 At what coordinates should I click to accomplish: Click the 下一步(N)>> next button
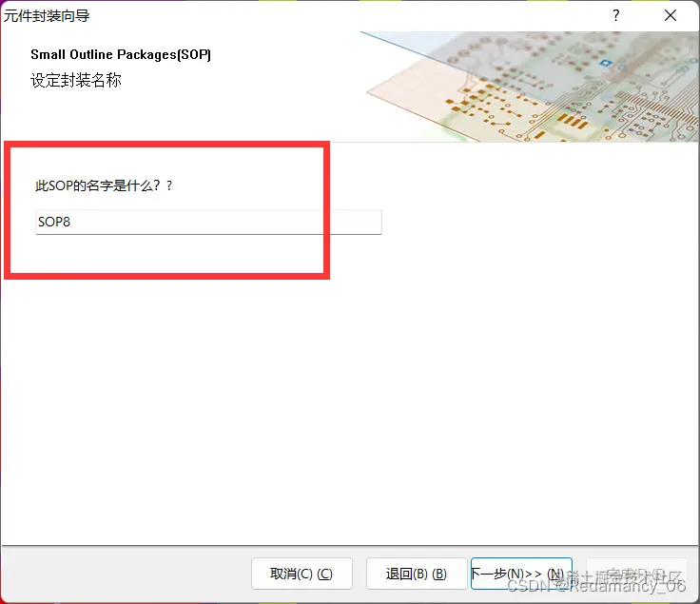[521, 574]
